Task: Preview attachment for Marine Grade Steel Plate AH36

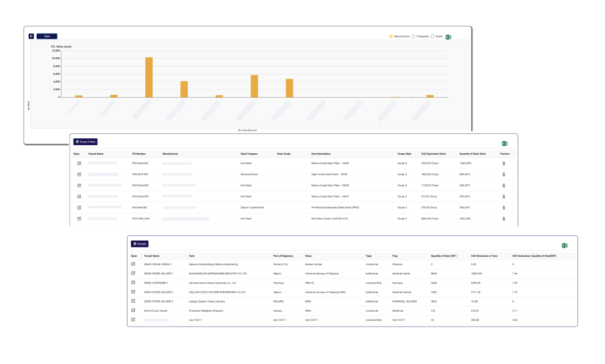Action: pos(503,164)
